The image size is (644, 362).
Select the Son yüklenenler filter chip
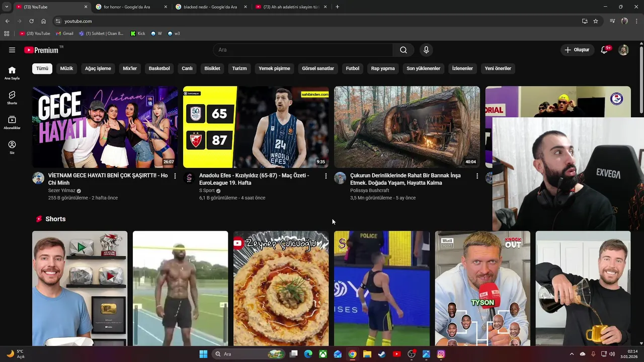(424, 68)
